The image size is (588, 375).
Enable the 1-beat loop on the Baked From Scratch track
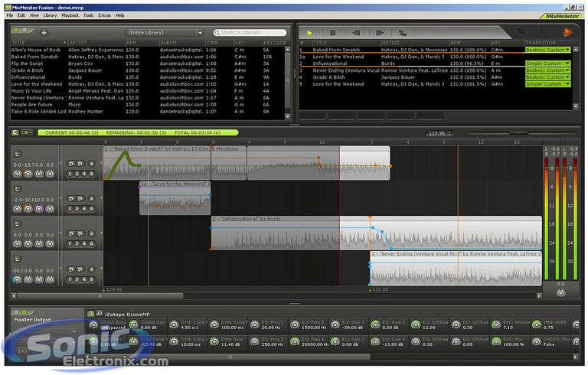point(70,174)
